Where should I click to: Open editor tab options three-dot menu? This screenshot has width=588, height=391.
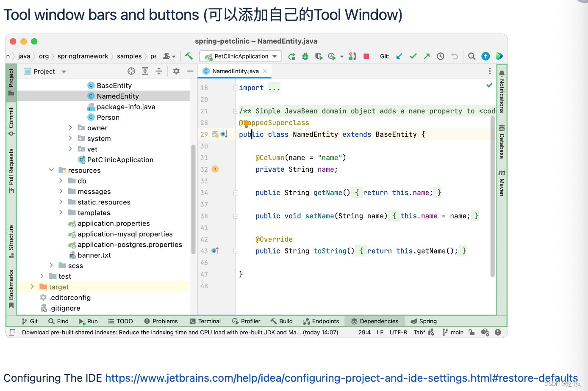pyautogui.click(x=490, y=71)
